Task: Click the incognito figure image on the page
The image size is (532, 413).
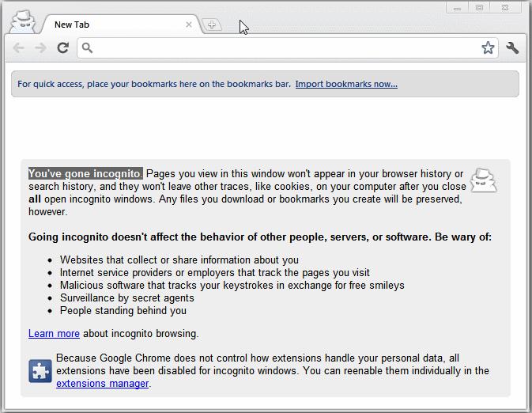Action: click(x=484, y=180)
